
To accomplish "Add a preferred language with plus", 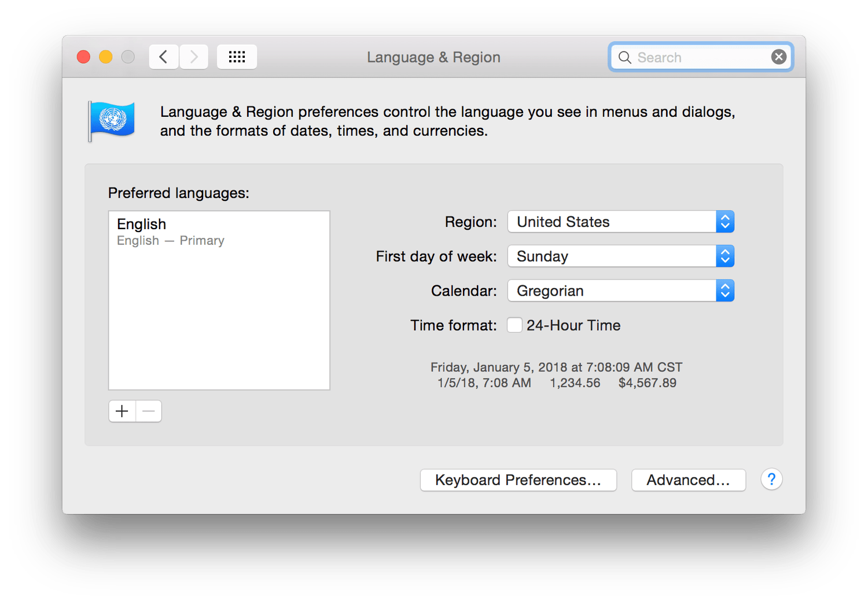I will click(x=122, y=411).
